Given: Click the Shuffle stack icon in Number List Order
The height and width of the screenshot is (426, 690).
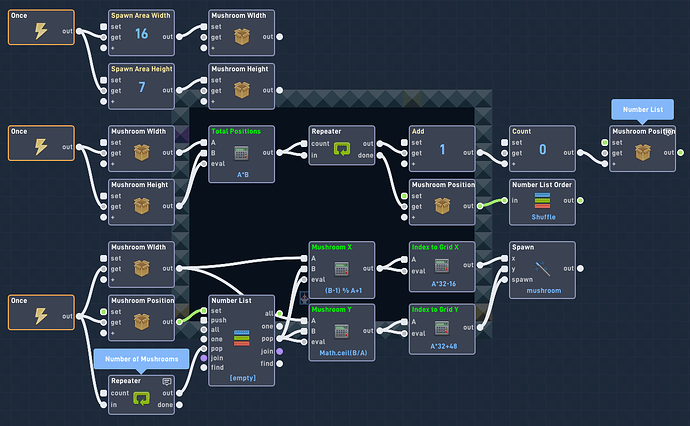Looking at the screenshot, I should coord(542,200).
